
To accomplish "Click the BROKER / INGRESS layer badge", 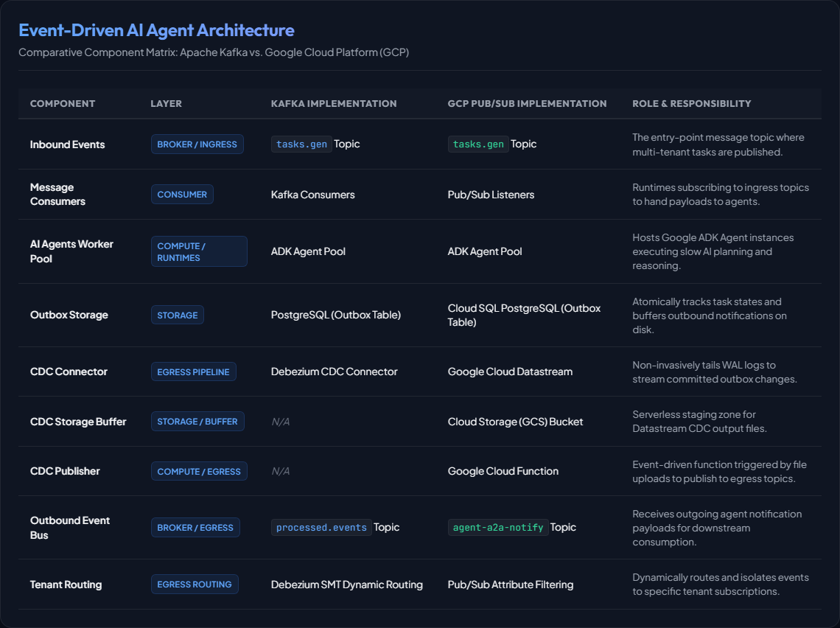I will click(197, 144).
